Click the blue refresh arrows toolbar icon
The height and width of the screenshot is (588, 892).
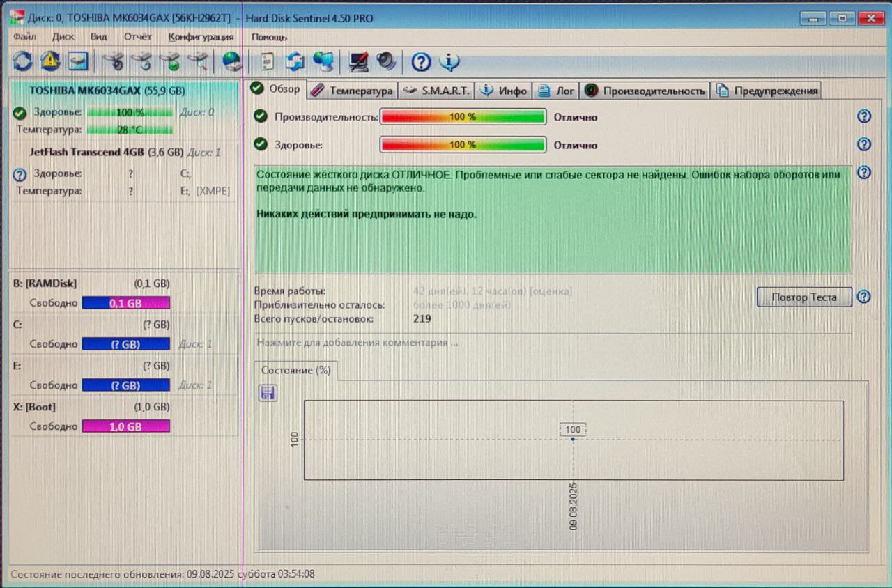click(22, 62)
